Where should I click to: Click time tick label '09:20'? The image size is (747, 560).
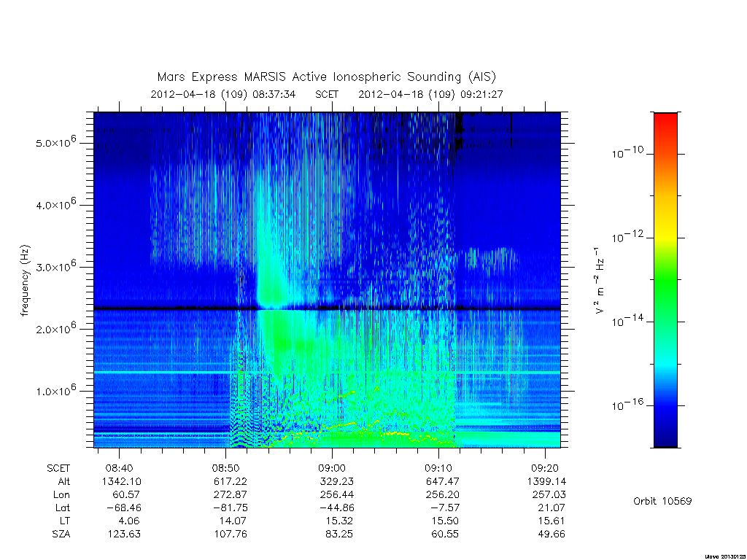[x=545, y=468]
